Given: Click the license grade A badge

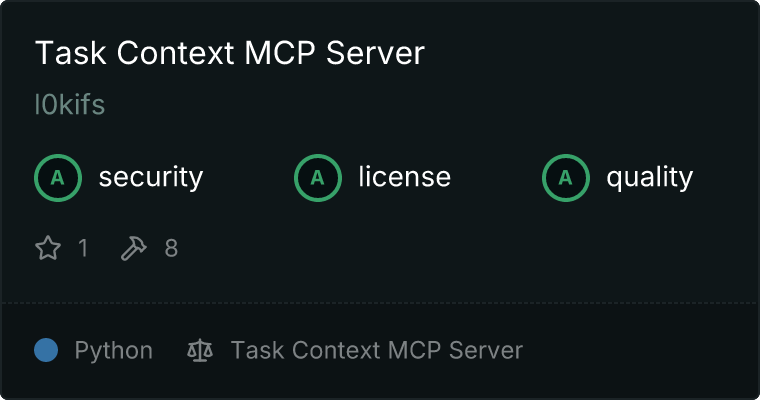Looking at the screenshot, I should tap(317, 178).
